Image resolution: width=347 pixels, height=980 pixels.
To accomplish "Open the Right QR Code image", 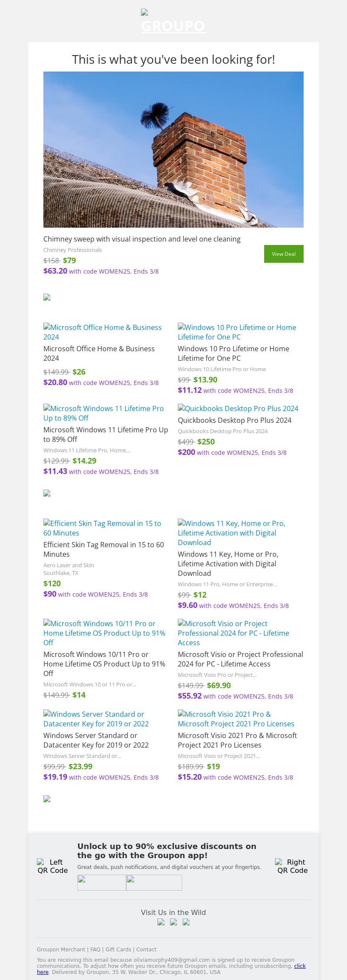I will pos(292,866).
